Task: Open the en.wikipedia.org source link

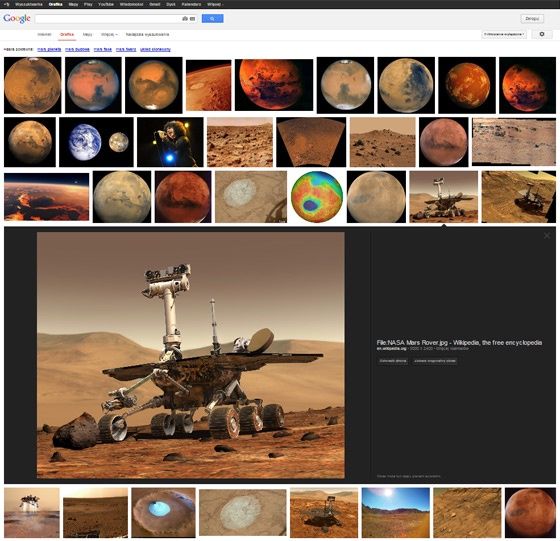Action: (391, 349)
